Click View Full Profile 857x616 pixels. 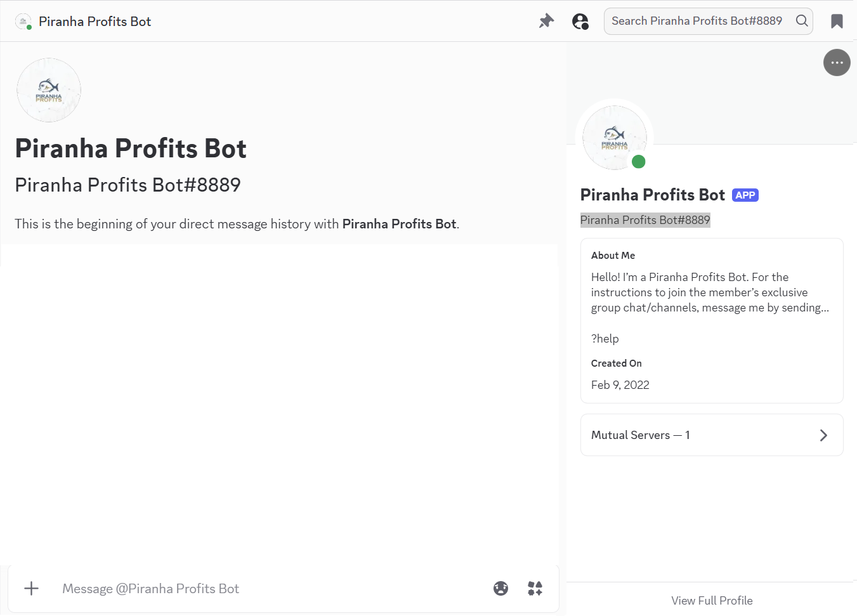(x=712, y=600)
